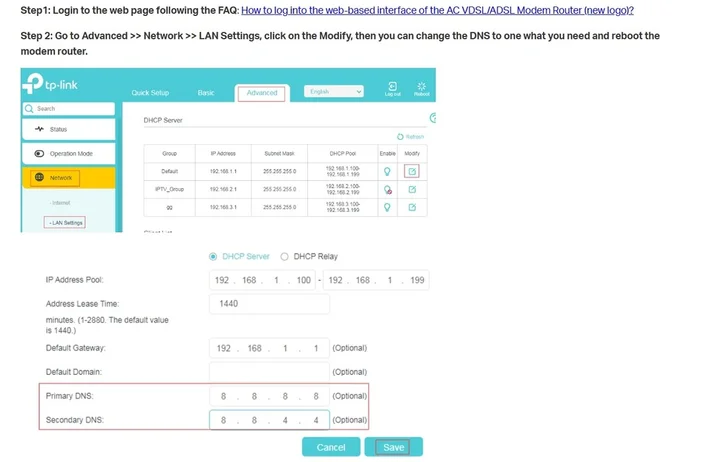Viewport: 720px width, 462px height.
Task: Switch to the Quick Setup tab
Action: coord(150,93)
